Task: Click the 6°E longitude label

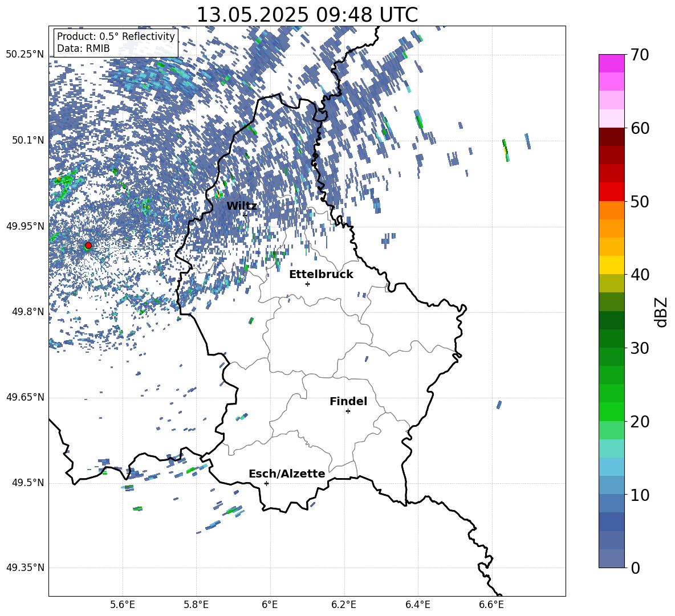Action: (x=270, y=605)
